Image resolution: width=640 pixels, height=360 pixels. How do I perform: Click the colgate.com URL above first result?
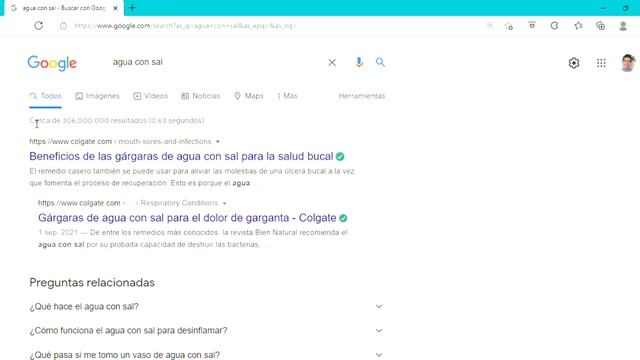coord(71,142)
